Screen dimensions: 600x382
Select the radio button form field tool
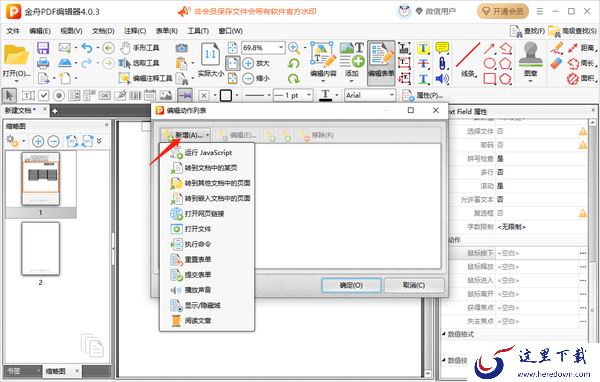click(x=59, y=95)
